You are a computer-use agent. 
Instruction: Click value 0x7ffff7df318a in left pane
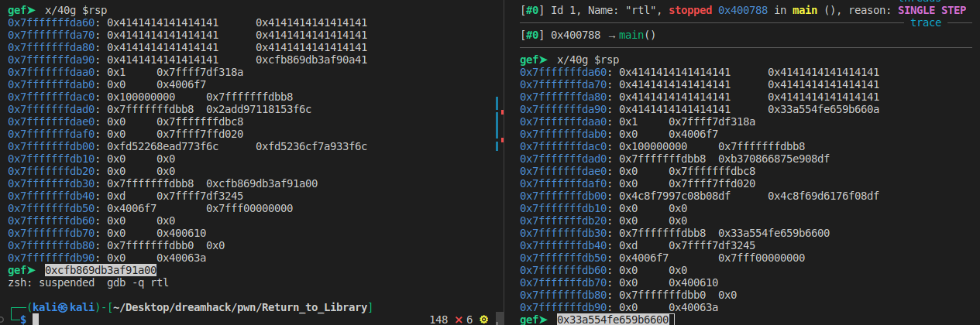coord(200,72)
